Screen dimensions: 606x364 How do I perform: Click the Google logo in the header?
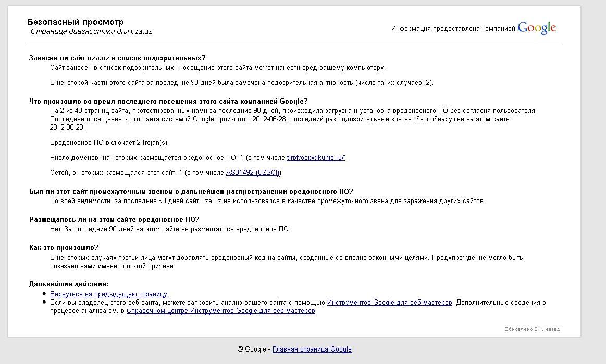[537, 28]
